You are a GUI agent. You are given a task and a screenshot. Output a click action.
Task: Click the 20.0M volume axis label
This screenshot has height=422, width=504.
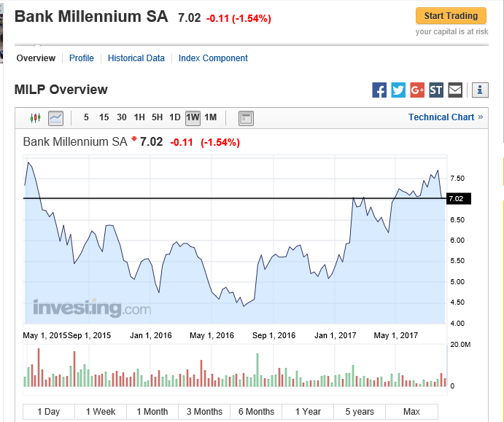click(x=460, y=345)
